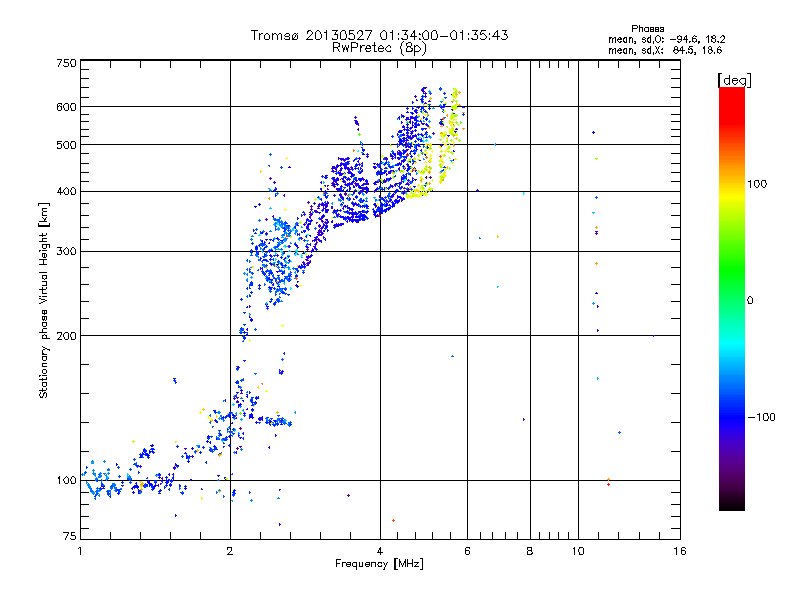Click the '[deg]' colorbar unit label
800x600 pixels.
[x=734, y=80]
